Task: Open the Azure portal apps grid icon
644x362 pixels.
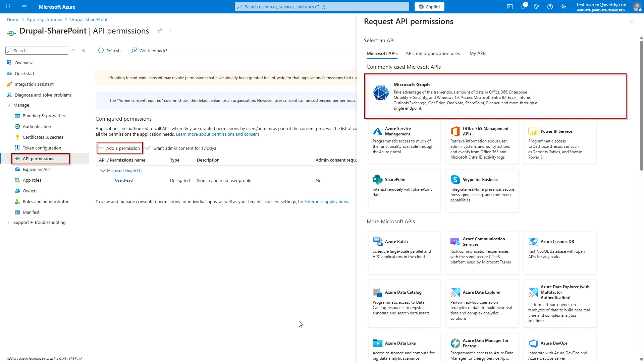Action: tap(8, 7)
